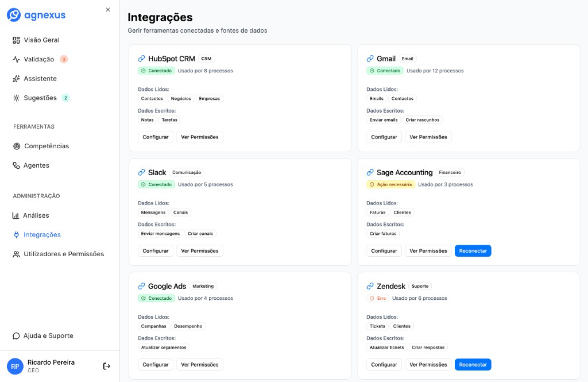Configure the HubSpot CRM integration
The image size is (588, 382).
coord(156,137)
